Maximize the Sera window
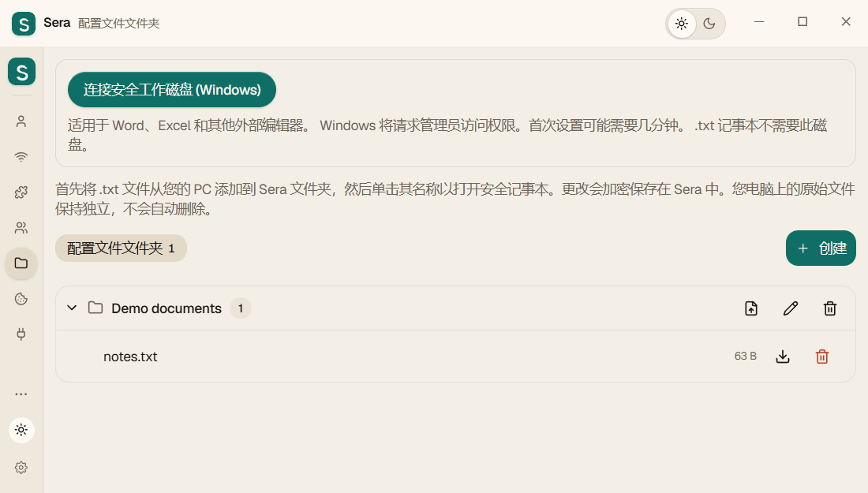 (803, 22)
